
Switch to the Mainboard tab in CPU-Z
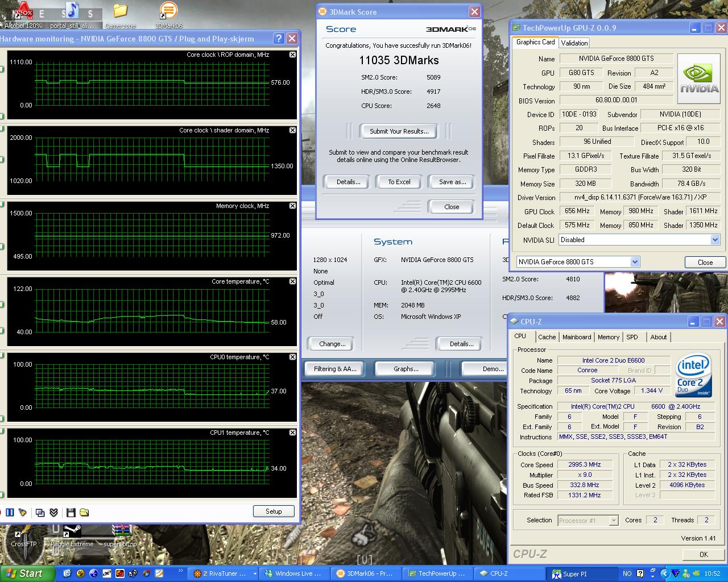(577, 337)
